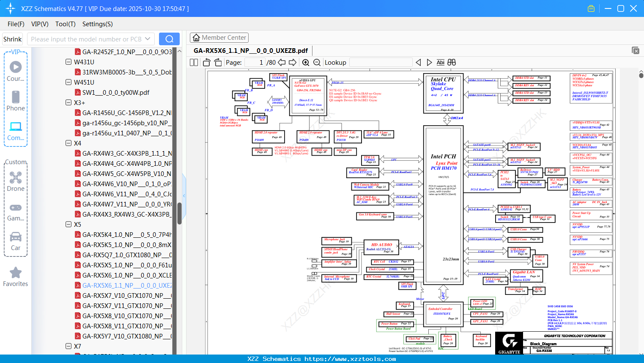Open GA-R2452F_1.0_NP file

(x=127, y=52)
